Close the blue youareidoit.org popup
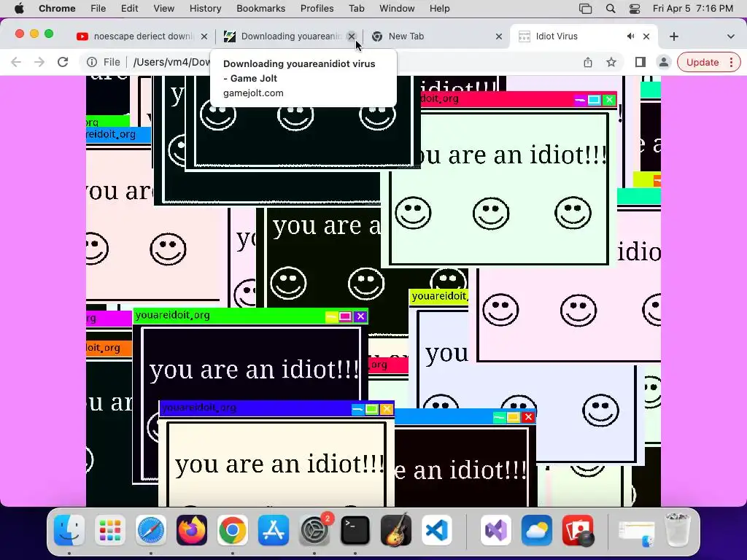Image resolution: width=747 pixels, height=560 pixels. [387, 409]
